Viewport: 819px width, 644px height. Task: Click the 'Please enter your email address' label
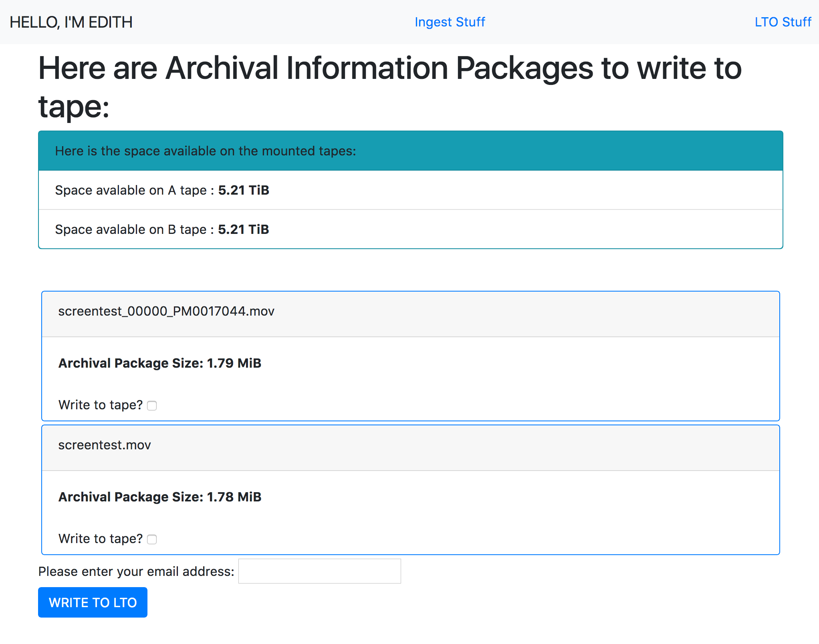tap(136, 571)
